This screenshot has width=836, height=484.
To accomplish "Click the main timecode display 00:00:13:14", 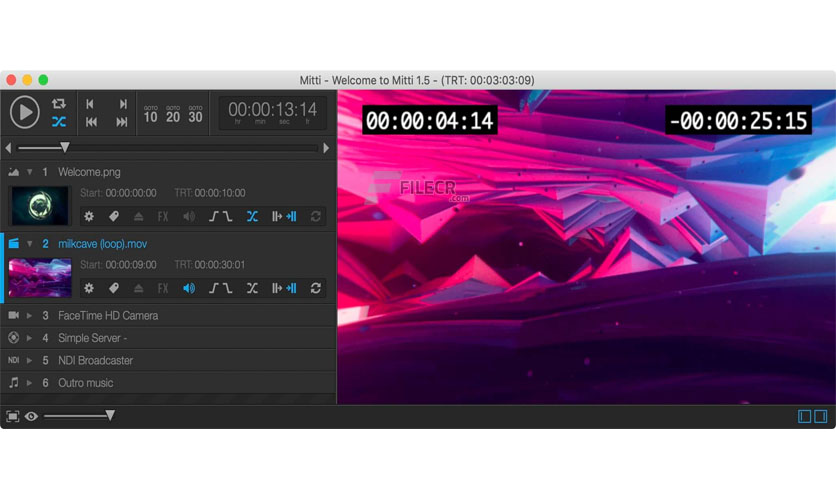I will click(272, 112).
